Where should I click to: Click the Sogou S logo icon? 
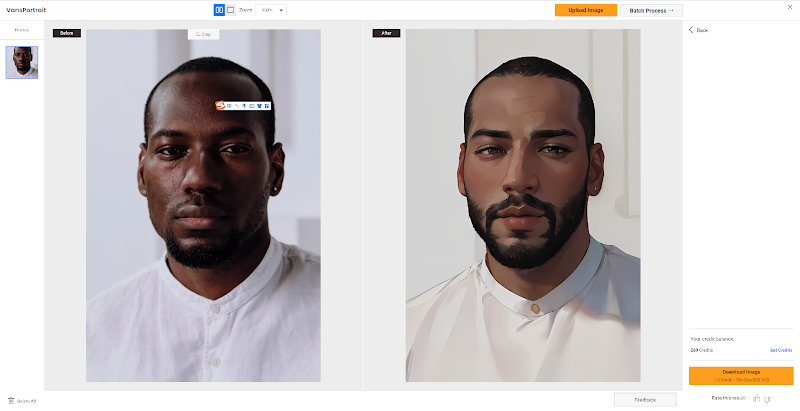220,106
